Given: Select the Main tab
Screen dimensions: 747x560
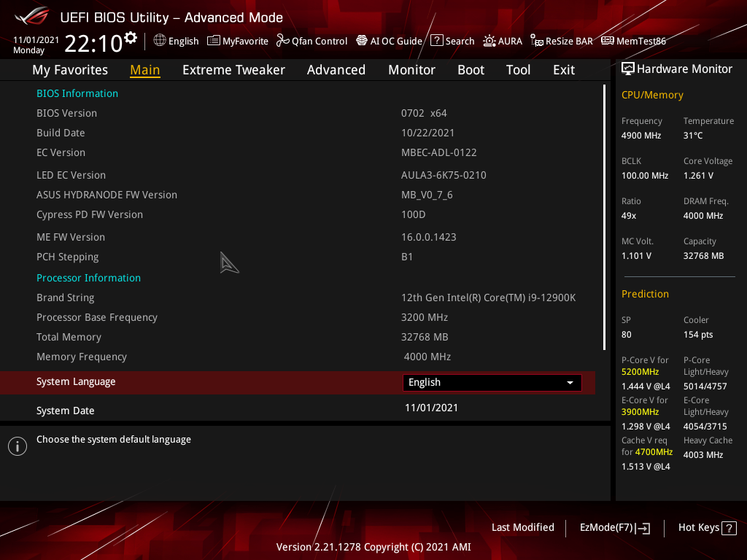Looking at the screenshot, I should (x=145, y=70).
